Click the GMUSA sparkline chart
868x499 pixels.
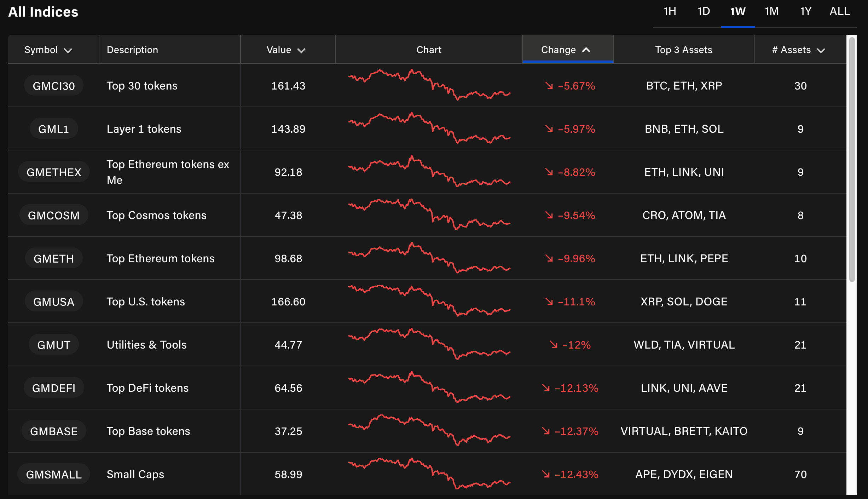(429, 301)
